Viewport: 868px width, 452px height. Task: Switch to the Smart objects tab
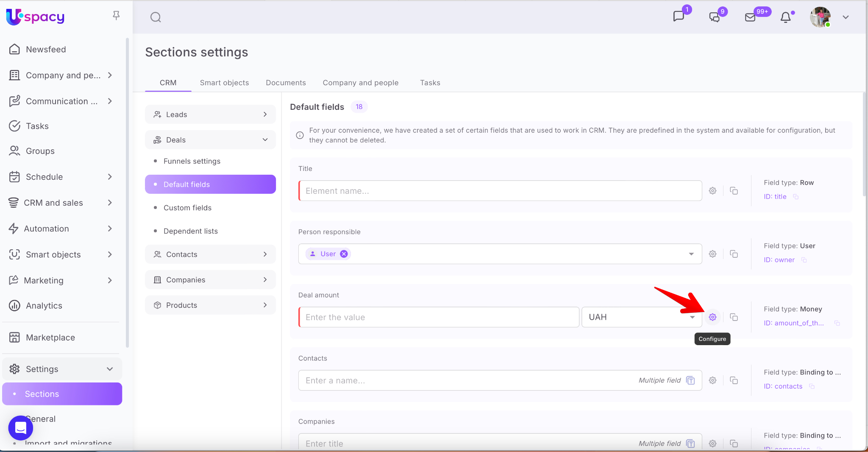(224, 83)
